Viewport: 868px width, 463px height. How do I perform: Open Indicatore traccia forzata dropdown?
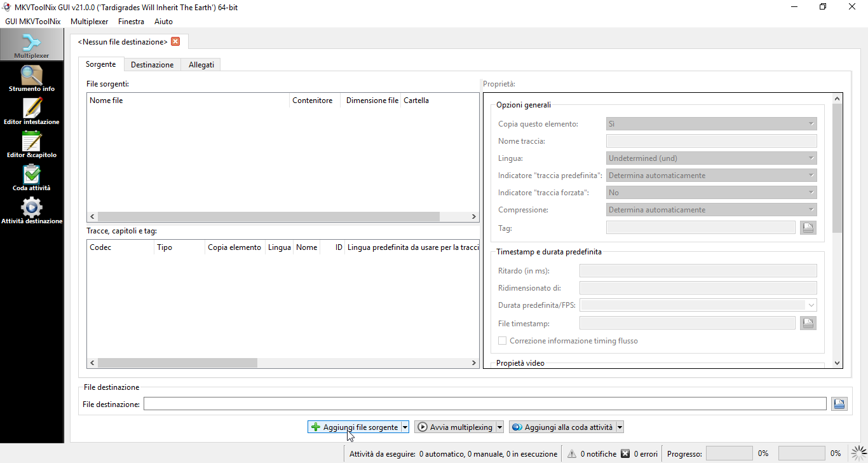pyautogui.click(x=712, y=193)
